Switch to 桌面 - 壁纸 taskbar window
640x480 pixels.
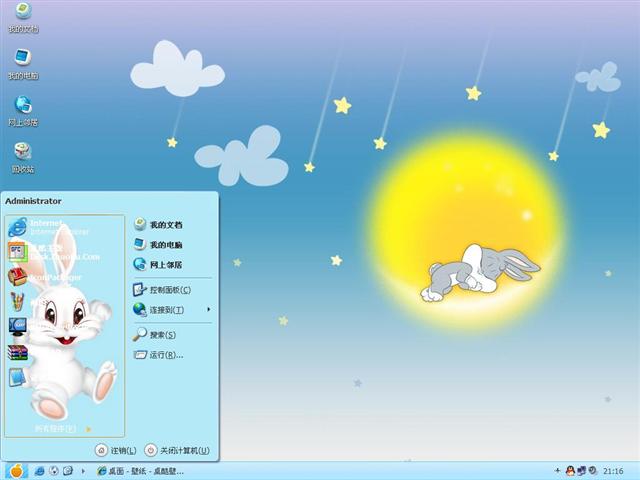tap(141, 471)
